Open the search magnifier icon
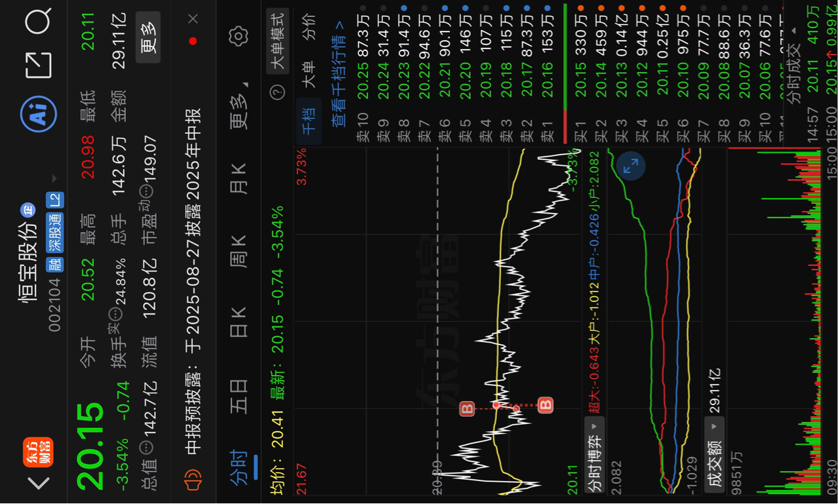Viewport: 838px width, 504px height. [x=39, y=21]
